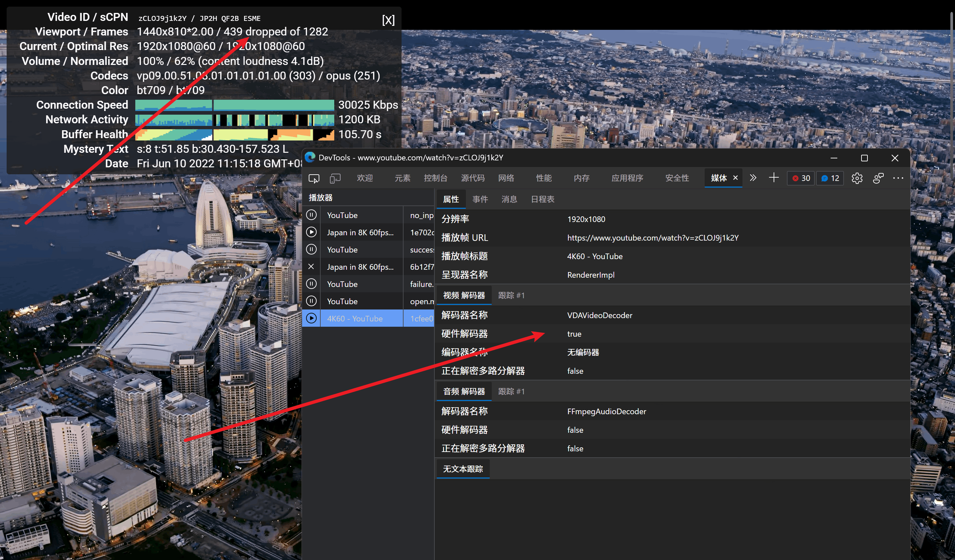Screen dimensions: 955x560
Task: Click the 无文本跟踪 tab button
Action: [463, 469]
